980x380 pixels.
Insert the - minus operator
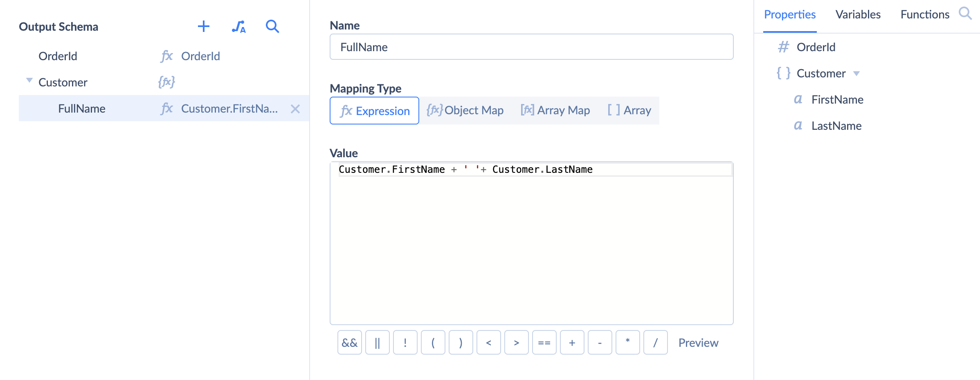600,342
